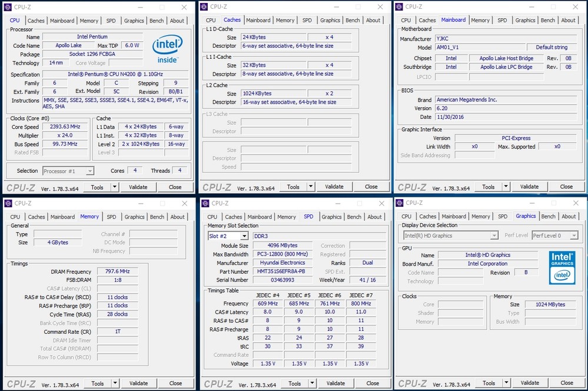Select the SPD tab in the Mainboard window
The width and height of the screenshot is (588, 391).
coord(501,20)
